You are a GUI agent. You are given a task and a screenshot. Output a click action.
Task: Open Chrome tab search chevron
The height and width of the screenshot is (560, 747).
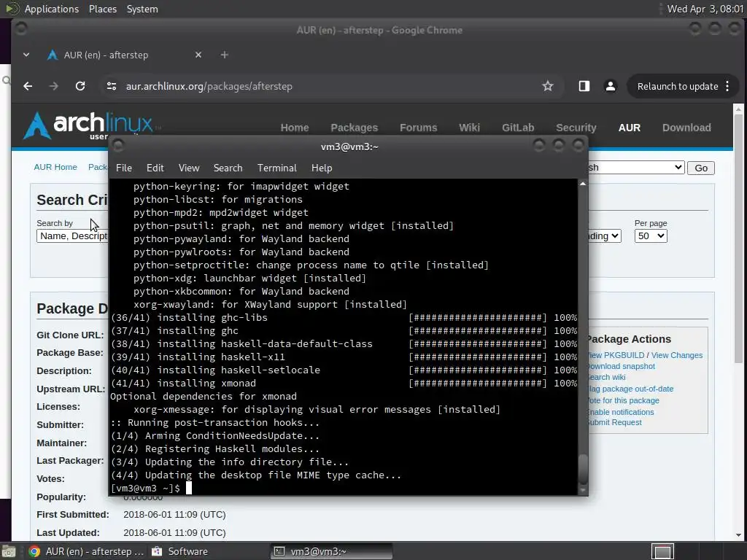pyautogui.click(x=26, y=55)
